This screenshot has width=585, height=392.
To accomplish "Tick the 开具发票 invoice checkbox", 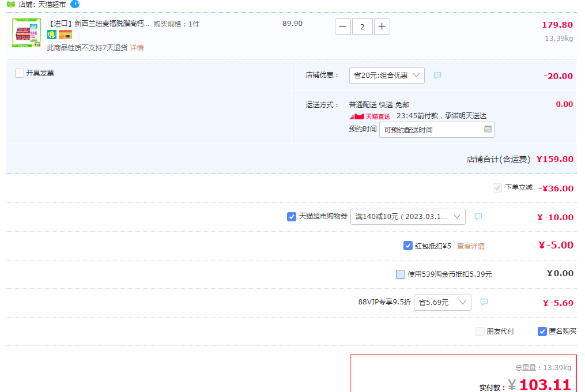I will pyautogui.click(x=20, y=73).
